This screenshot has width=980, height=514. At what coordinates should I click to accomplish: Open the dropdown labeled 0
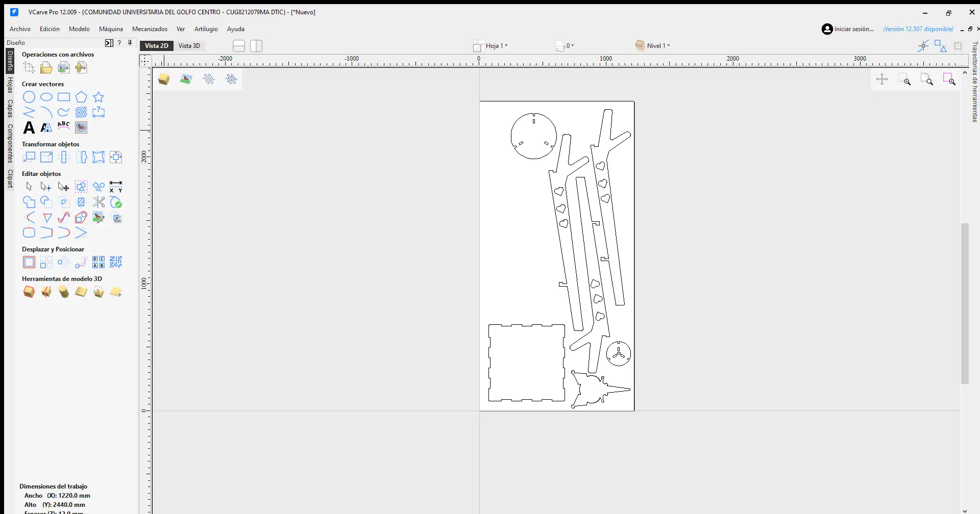coord(565,46)
